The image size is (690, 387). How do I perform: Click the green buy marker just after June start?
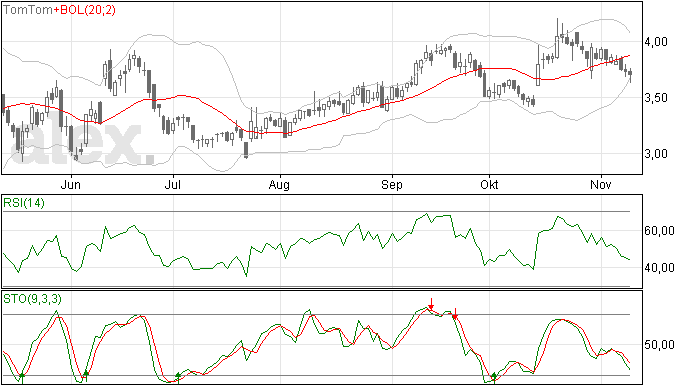pyautogui.click(x=86, y=376)
